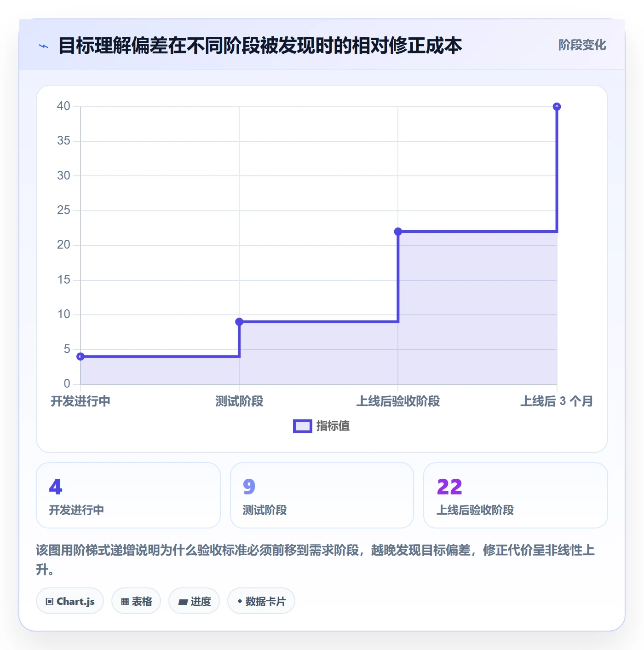Click the lightning bolt icon beside the title
This screenshot has width=644, height=650.
tap(44, 46)
